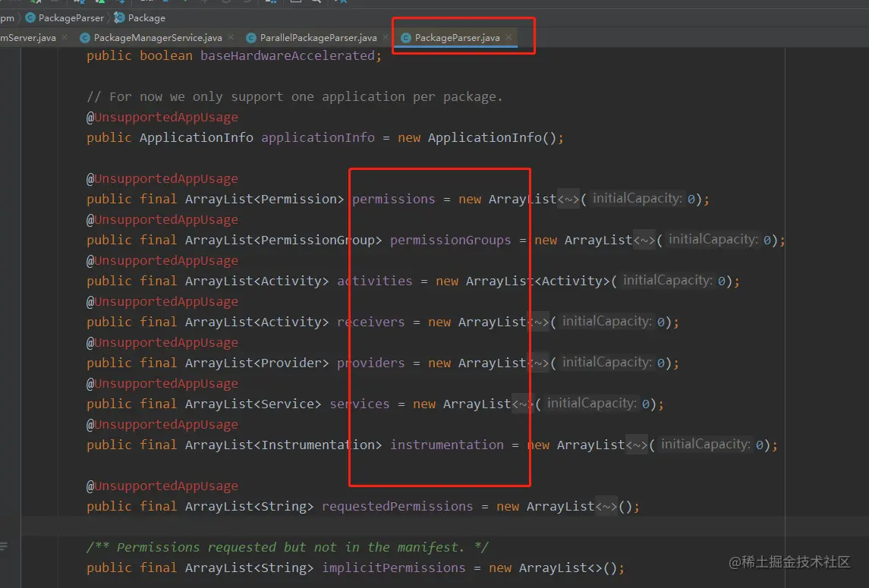The image size is (869, 588).
Task: Click the 'Permissions requested but not in the manifest' doc comment
Action: (x=288, y=548)
